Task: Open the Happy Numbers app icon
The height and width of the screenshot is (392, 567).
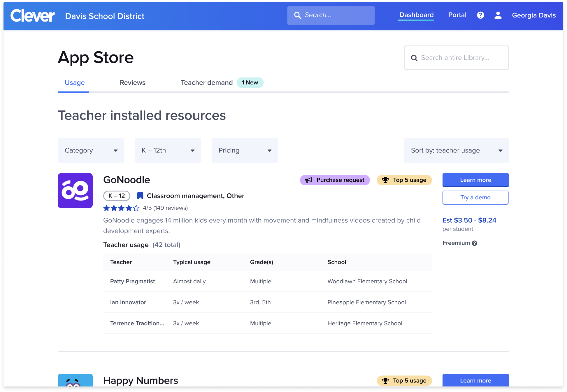Action: coord(75,380)
